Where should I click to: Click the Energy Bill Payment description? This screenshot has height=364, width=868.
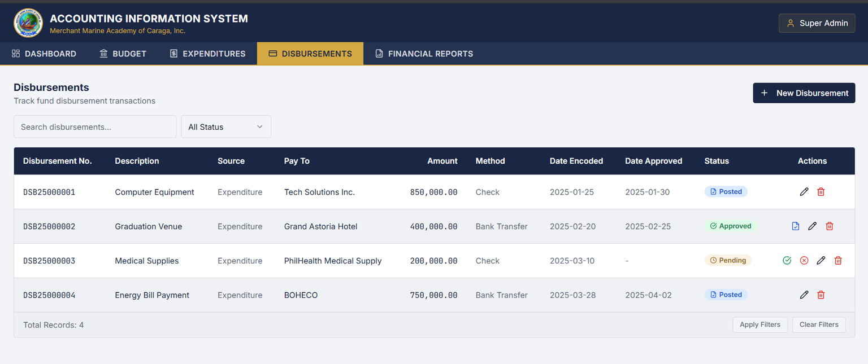(152, 295)
